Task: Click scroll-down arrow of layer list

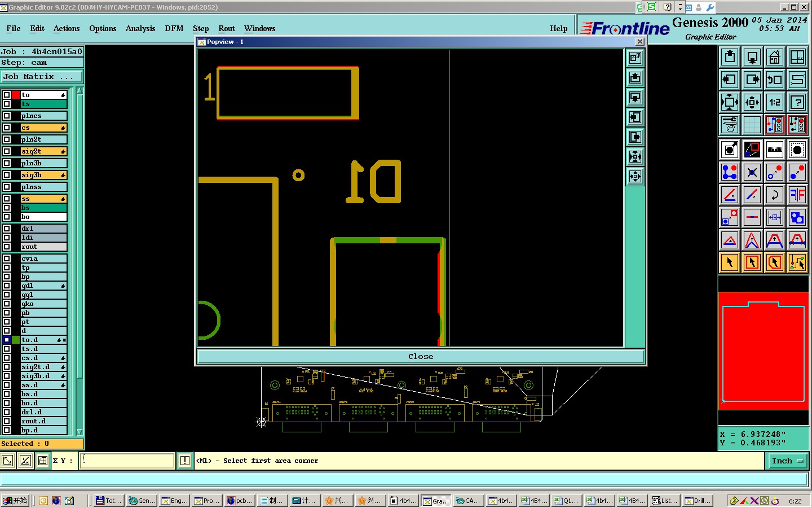Action: coord(80,432)
